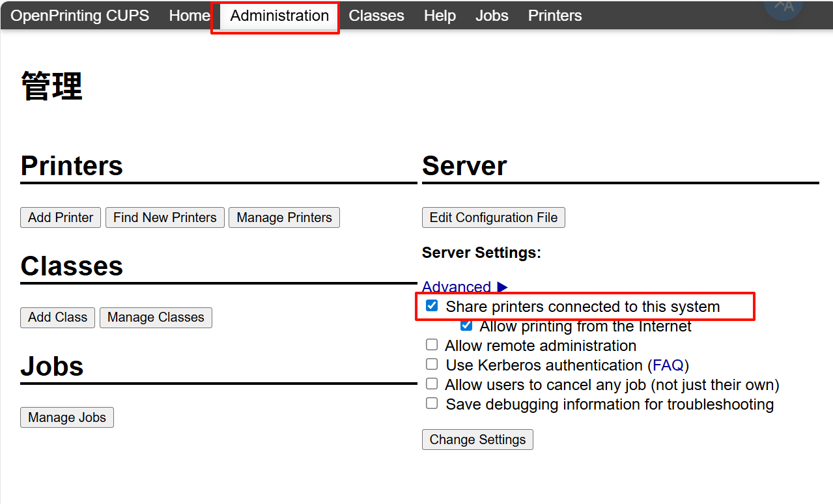Check Allow users to cancel any job
833x504 pixels.
coord(432,384)
